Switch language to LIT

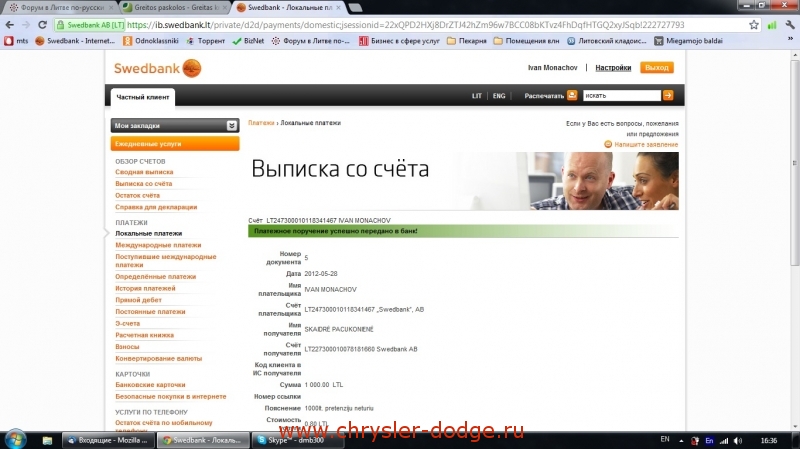coord(477,96)
